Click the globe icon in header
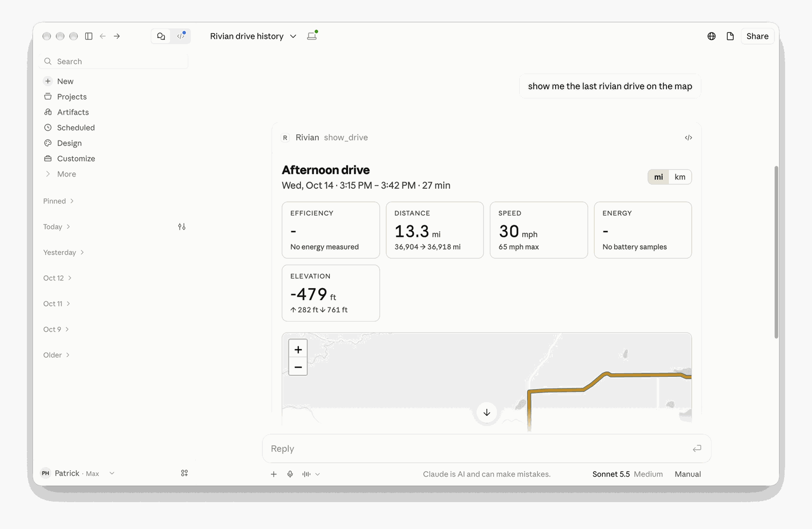Viewport: 812px width, 529px height. pyautogui.click(x=712, y=36)
